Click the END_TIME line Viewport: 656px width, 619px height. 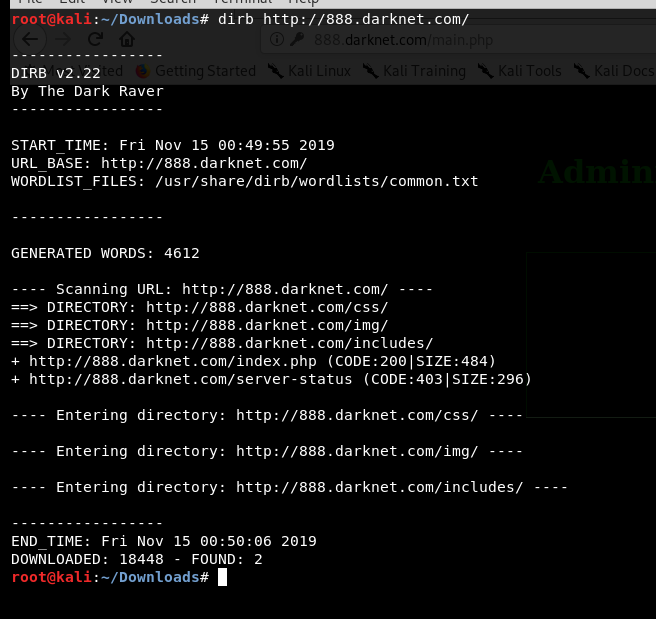(x=164, y=541)
